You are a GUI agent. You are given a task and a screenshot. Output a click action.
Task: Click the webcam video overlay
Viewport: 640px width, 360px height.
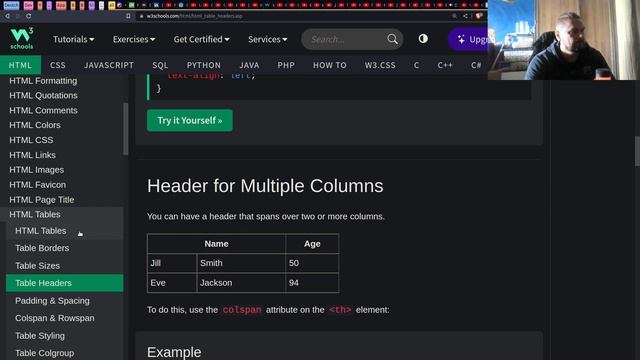(x=564, y=40)
